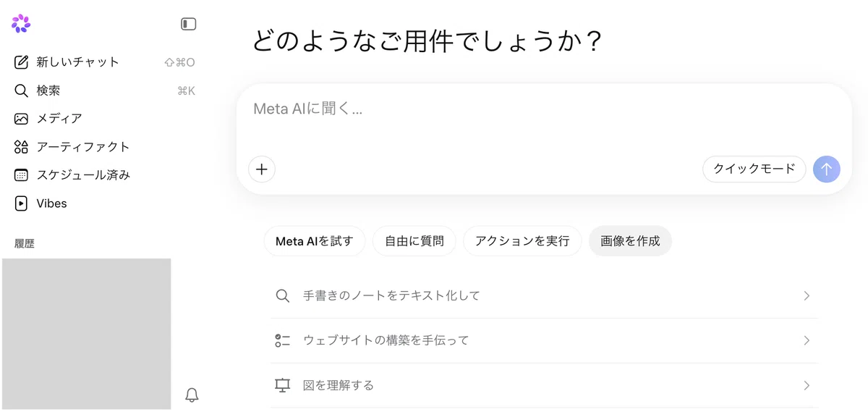Expand chevron for 図を理解する
This screenshot has width=868, height=412.
click(x=807, y=385)
